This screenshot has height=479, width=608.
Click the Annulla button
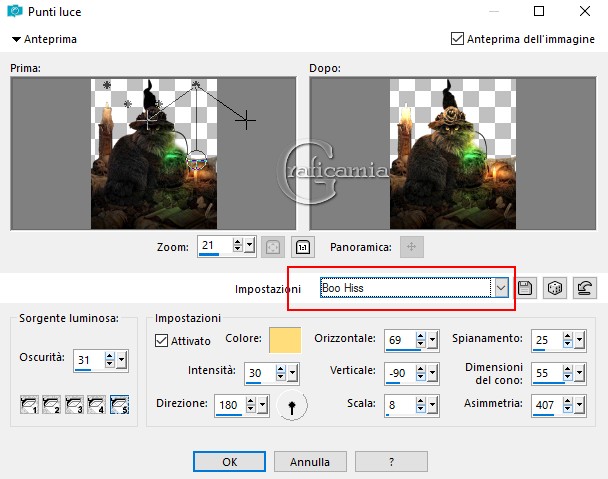point(310,462)
